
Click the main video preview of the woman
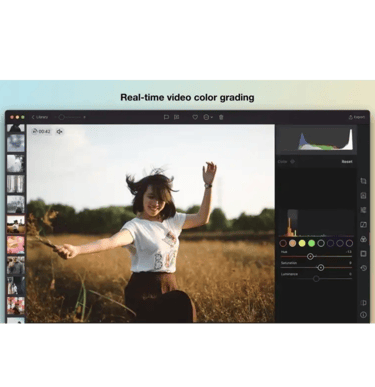151,223
